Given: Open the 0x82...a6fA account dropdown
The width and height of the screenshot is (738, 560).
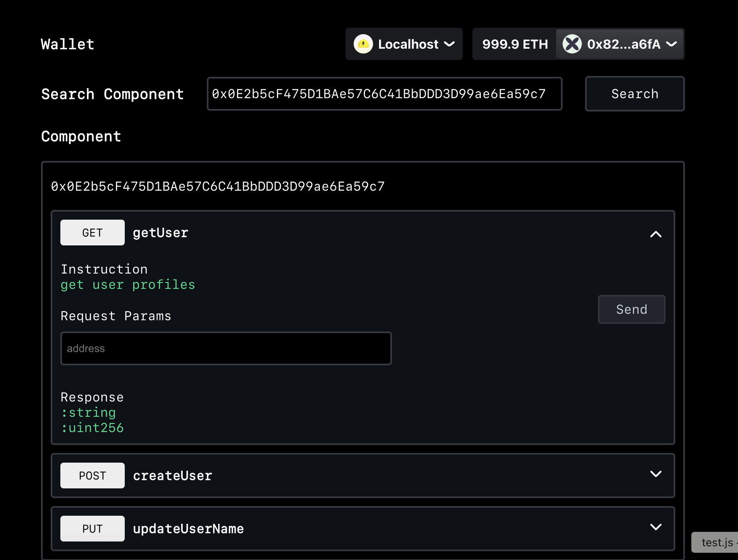Looking at the screenshot, I should [620, 44].
